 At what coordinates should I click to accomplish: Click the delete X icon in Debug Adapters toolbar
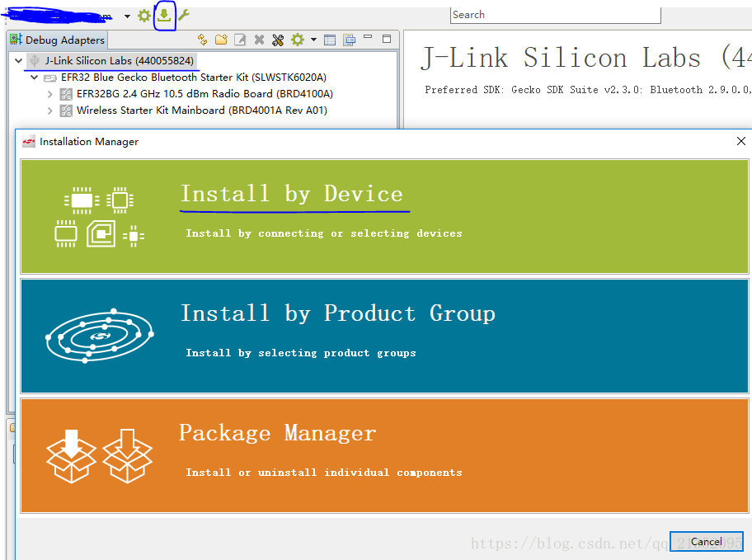[259, 40]
